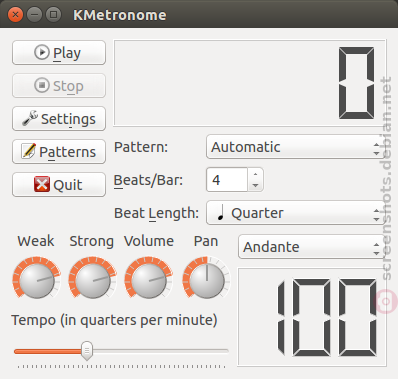Increase Beats/Bar with the up arrow
This screenshot has width=398, height=379.
click(x=255, y=174)
